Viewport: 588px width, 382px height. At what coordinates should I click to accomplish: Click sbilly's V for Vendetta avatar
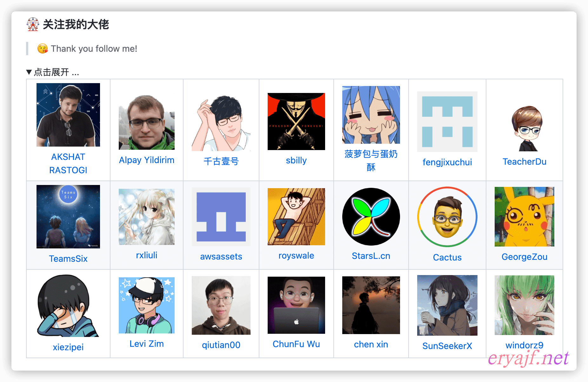(x=296, y=121)
